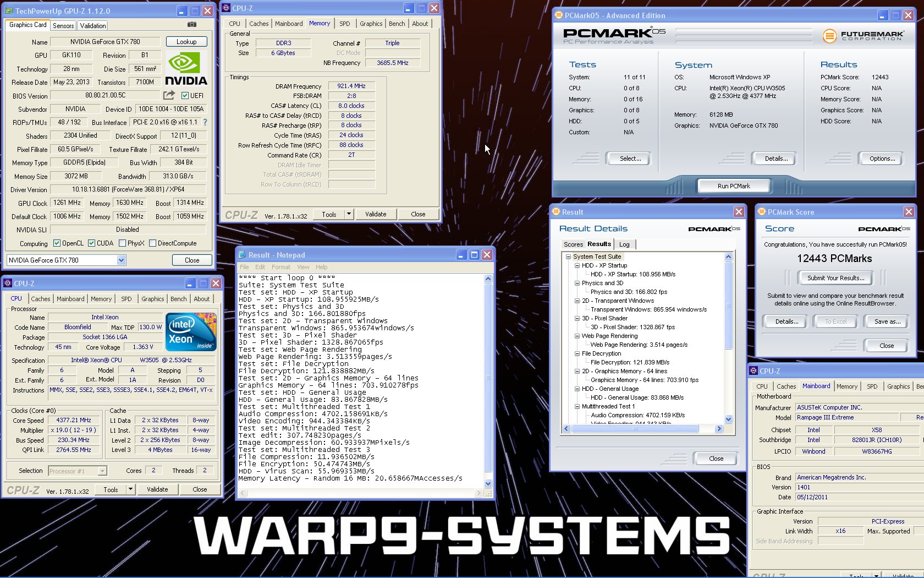Click Notepad scroll down arrow

(x=488, y=483)
